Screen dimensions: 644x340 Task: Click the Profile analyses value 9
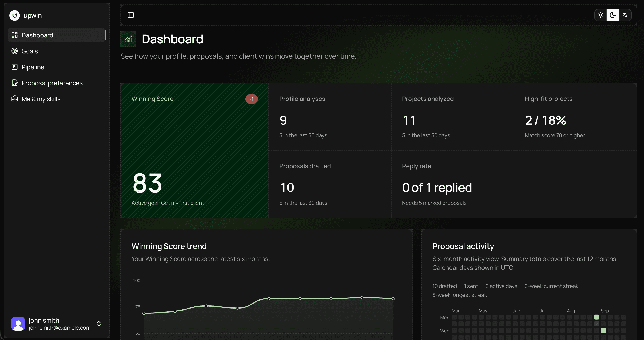pyautogui.click(x=283, y=120)
